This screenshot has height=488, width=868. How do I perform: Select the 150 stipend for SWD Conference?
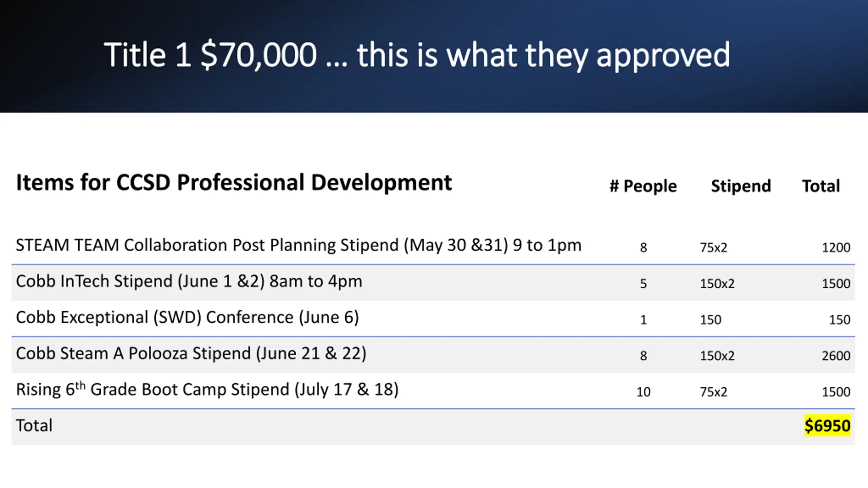[711, 320]
